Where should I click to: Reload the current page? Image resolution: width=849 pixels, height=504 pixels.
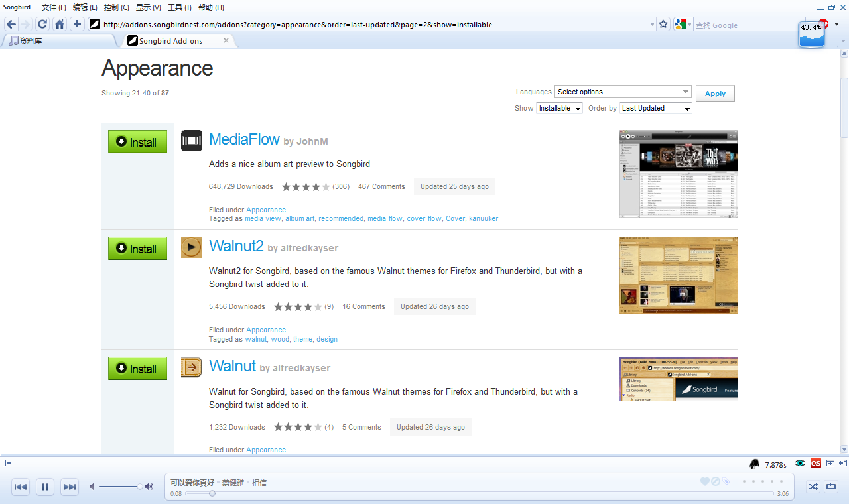click(x=42, y=24)
